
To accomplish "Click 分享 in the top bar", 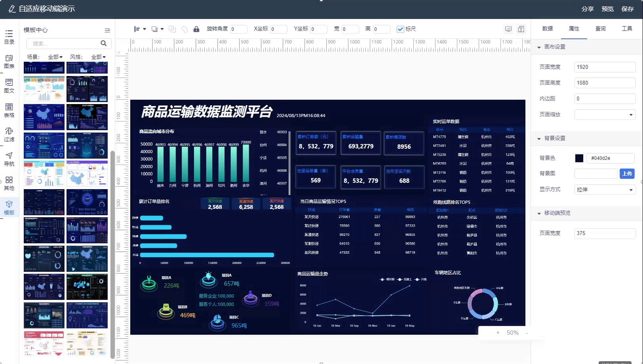I will [588, 9].
